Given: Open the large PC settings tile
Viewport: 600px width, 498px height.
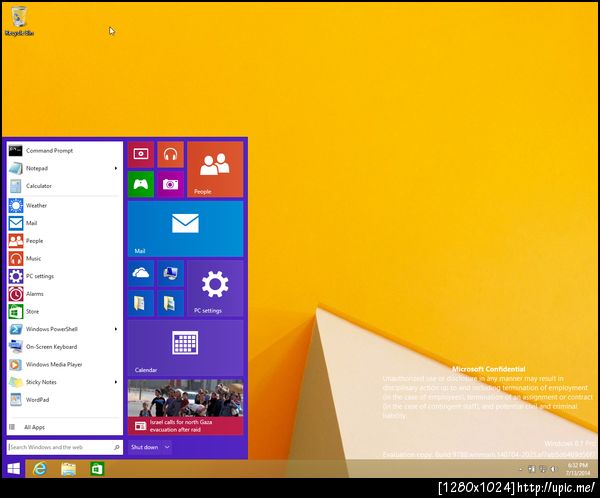Looking at the screenshot, I should tap(215, 288).
